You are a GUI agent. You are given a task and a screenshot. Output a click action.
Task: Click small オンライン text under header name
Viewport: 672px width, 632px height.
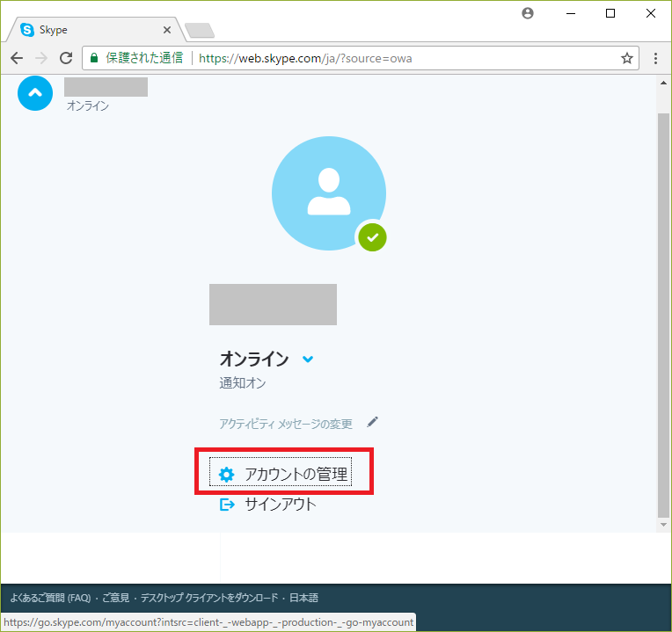click(x=88, y=105)
